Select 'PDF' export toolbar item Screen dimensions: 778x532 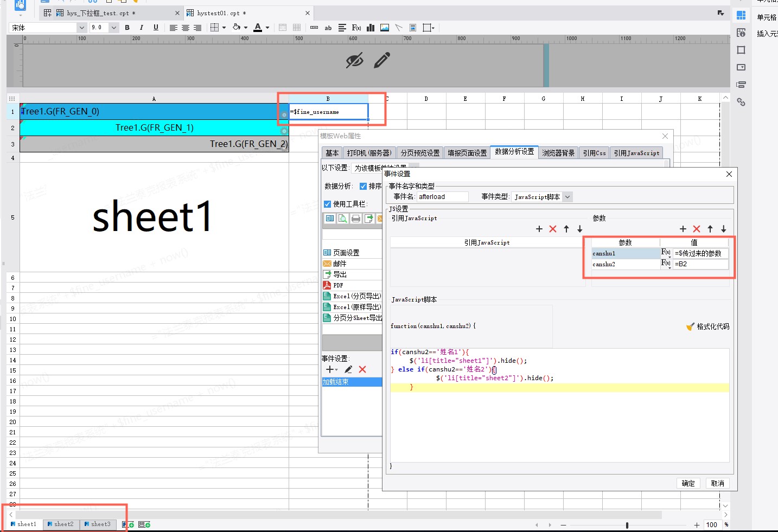point(352,285)
